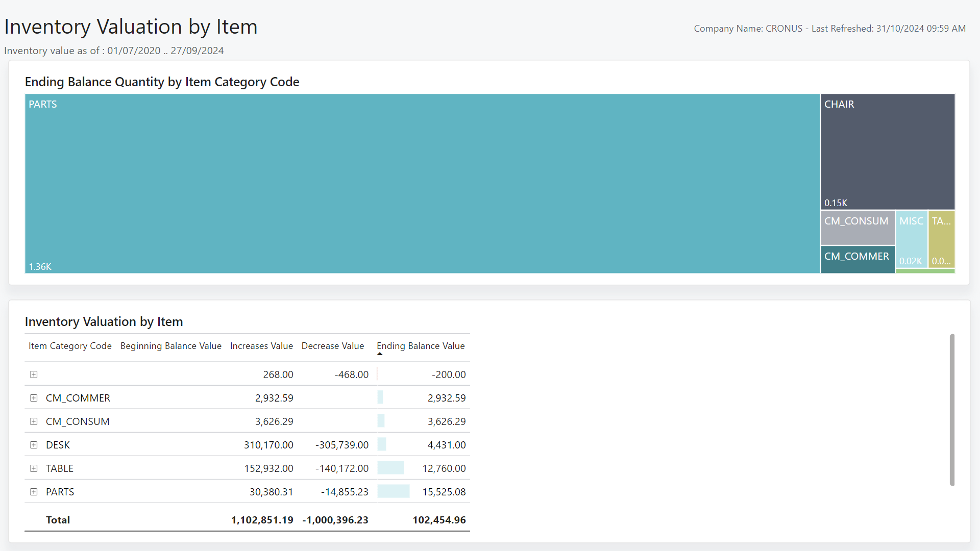This screenshot has width=980, height=551.
Task: Select the CM_CONSUM treemap segment
Action: pyautogui.click(x=857, y=228)
